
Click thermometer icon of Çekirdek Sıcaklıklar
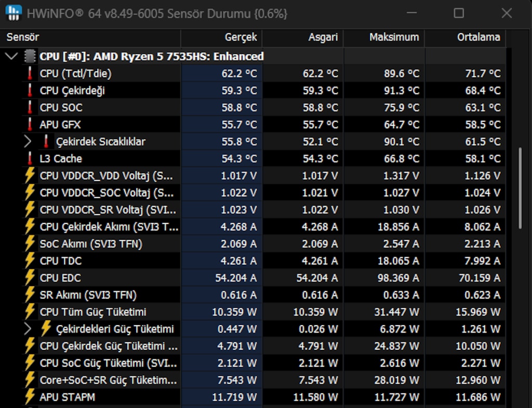(46, 142)
